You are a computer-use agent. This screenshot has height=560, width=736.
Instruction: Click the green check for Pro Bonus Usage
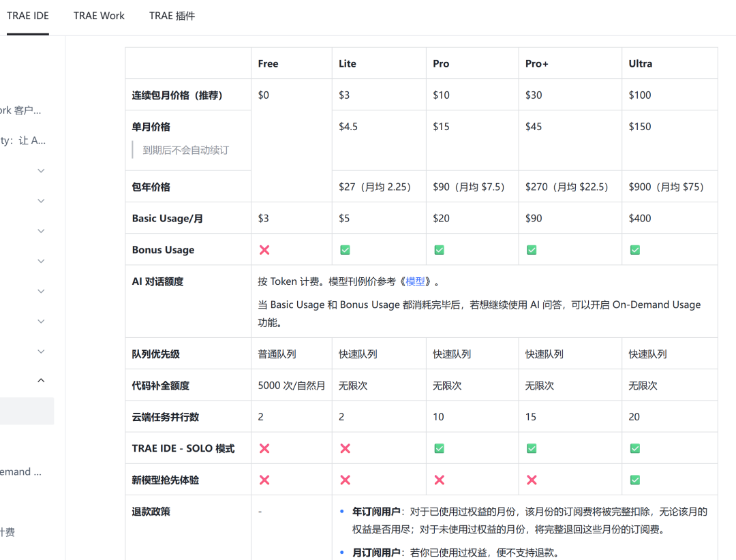[x=440, y=250]
